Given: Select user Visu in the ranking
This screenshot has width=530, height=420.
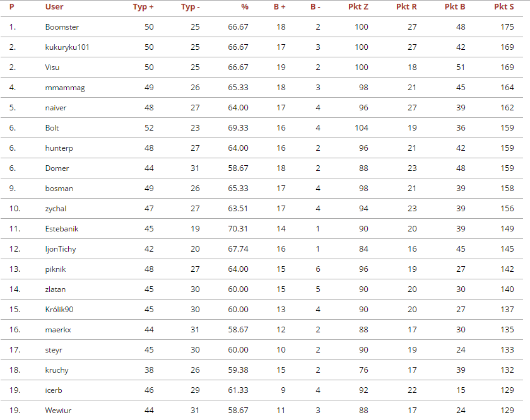Looking at the screenshot, I should pyautogui.click(x=54, y=67).
